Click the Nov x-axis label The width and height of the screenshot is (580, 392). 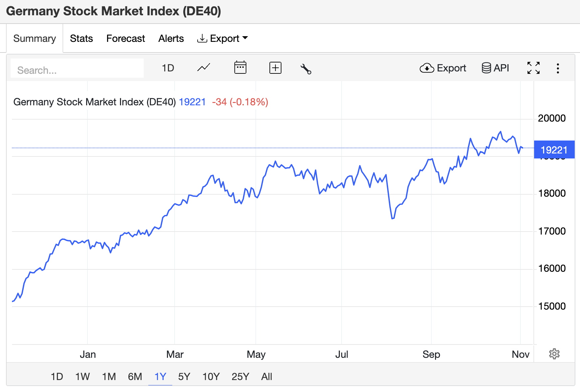click(520, 354)
